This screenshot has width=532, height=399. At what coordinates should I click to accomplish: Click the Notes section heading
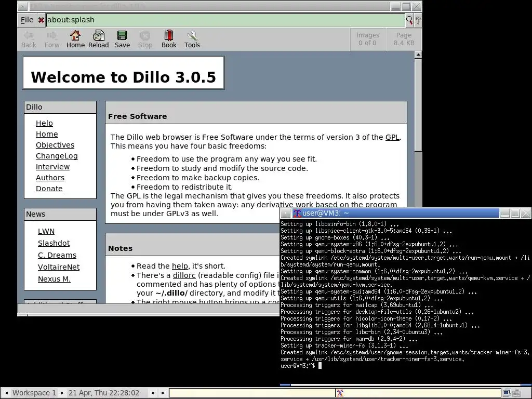(120, 248)
